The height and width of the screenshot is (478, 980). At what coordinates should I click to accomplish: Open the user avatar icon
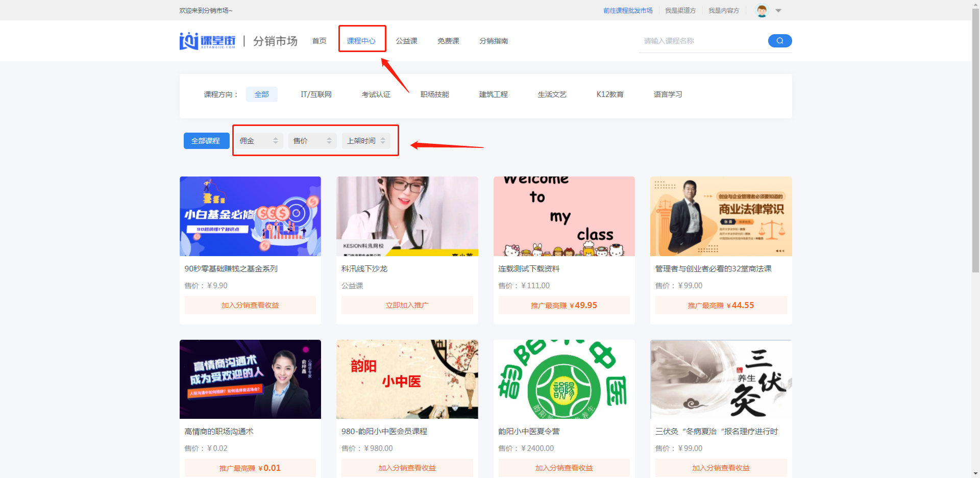pyautogui.click(x=762, y=10)
